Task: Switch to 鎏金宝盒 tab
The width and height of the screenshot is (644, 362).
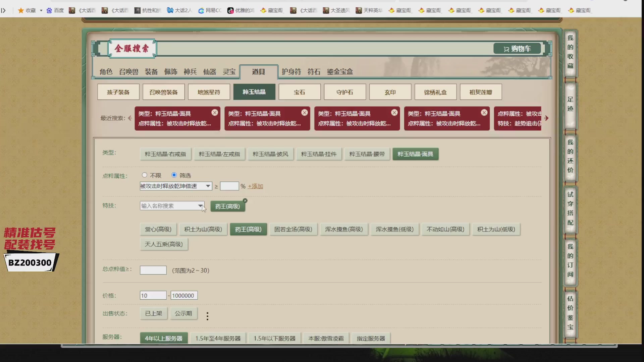Action: click(x=340, y=72)
